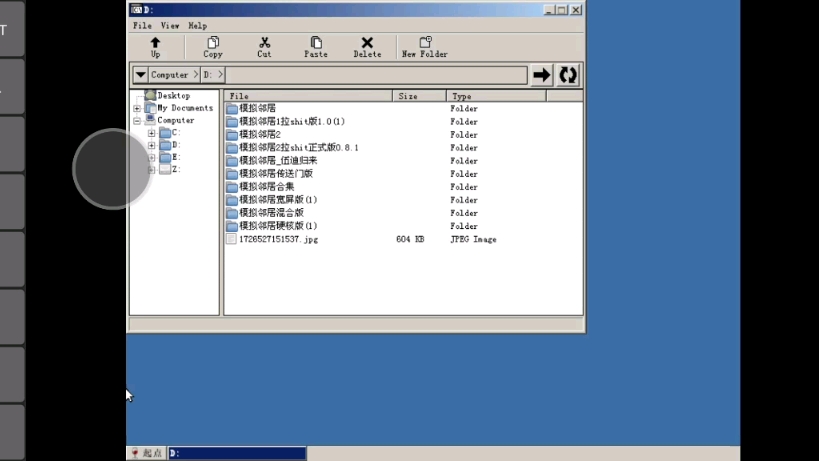819x461 pixels.
Task: Select folder 模拟邻居
Action: (258, 108)
